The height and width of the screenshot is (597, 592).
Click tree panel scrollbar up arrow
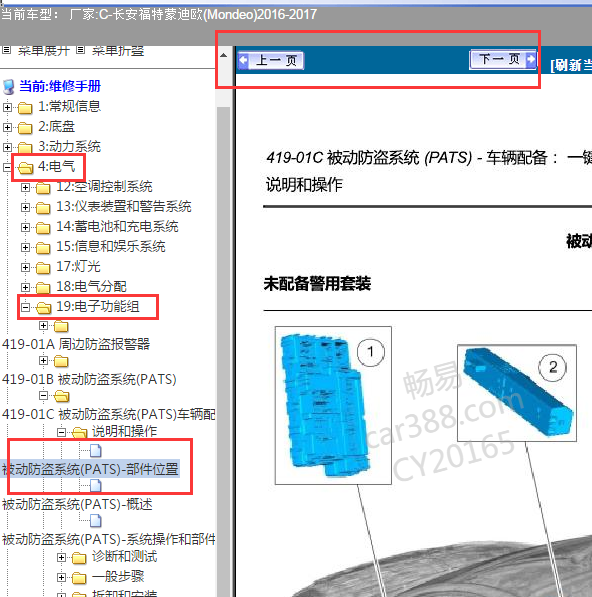tap(223, 56)
